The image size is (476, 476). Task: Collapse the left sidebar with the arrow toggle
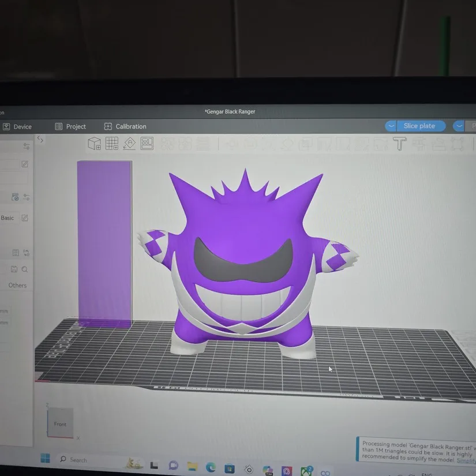point(40,140)
